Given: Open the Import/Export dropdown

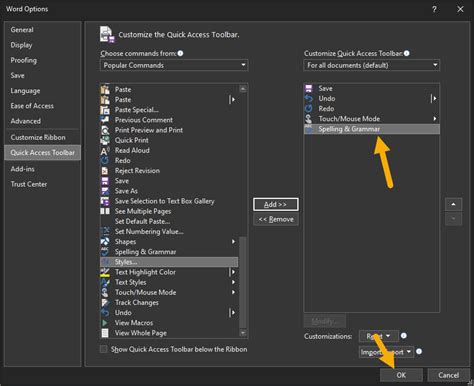Looking at the screenshot, I should click(x=386, y=352).
